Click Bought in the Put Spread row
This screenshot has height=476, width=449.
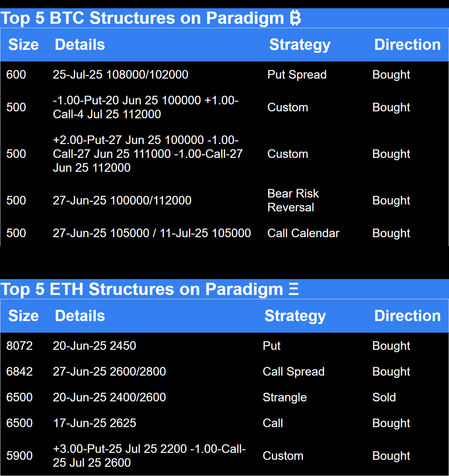point(391,75)
